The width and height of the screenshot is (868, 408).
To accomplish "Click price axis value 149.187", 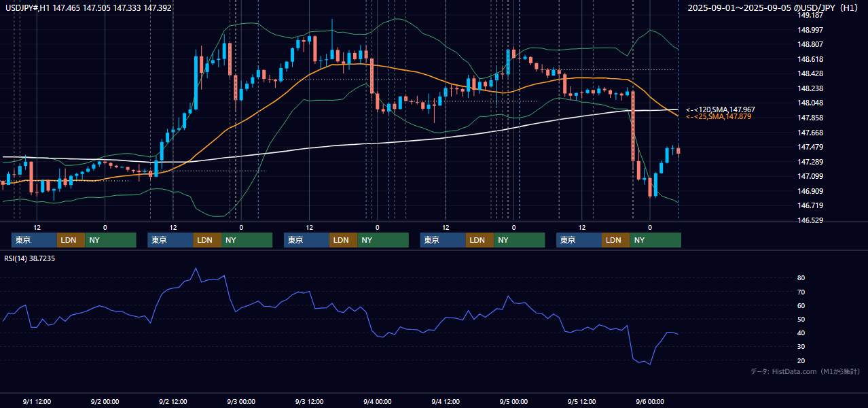I will pyautogui.click(x=810, y=15).
